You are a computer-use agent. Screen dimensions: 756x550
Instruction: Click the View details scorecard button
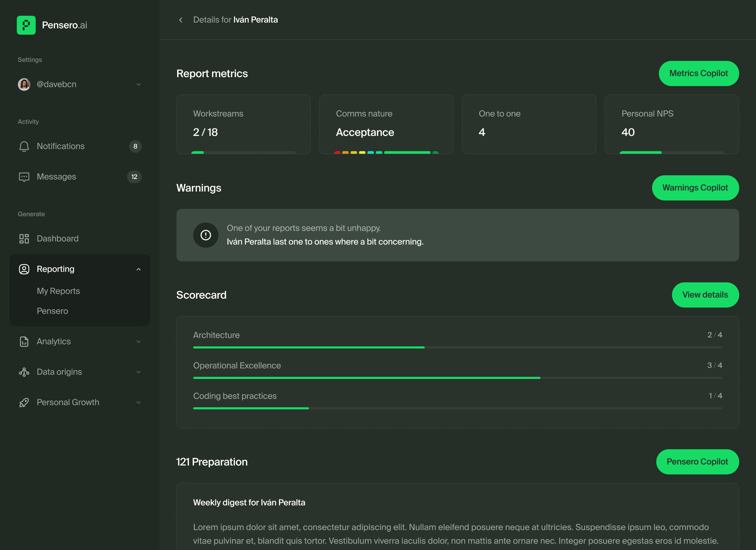tap(705, 295)
